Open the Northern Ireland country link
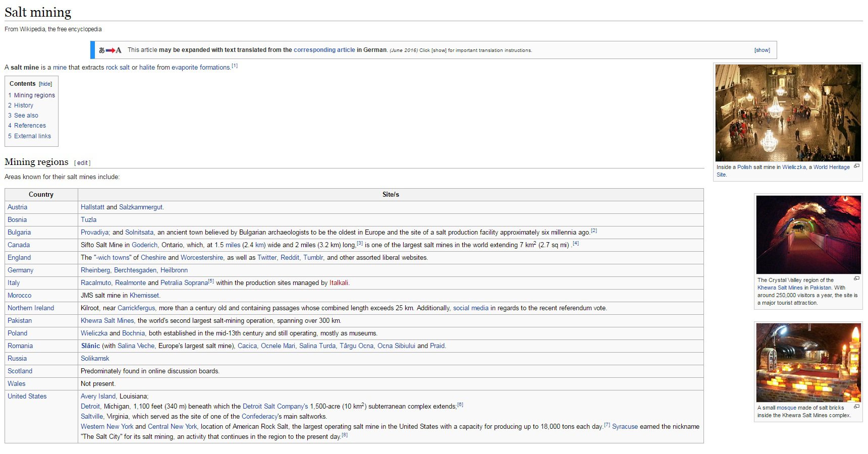Viewport: 868px width, 454px height. tap(31, 308)
